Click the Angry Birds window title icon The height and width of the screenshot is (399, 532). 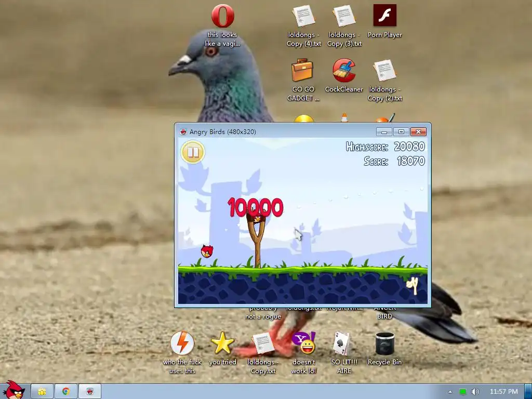183,131
